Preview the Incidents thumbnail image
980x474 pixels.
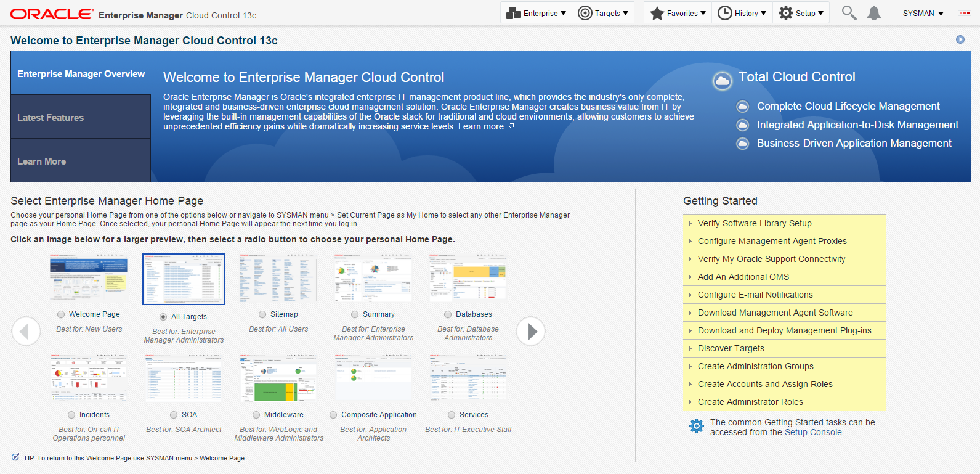click(89, 378)
